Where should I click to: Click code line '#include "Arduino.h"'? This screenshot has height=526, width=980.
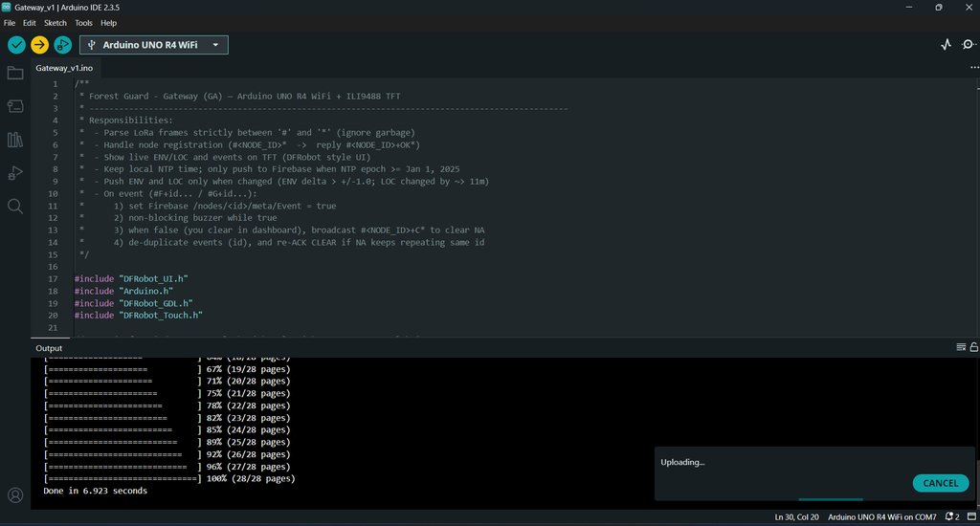point(123,291)
